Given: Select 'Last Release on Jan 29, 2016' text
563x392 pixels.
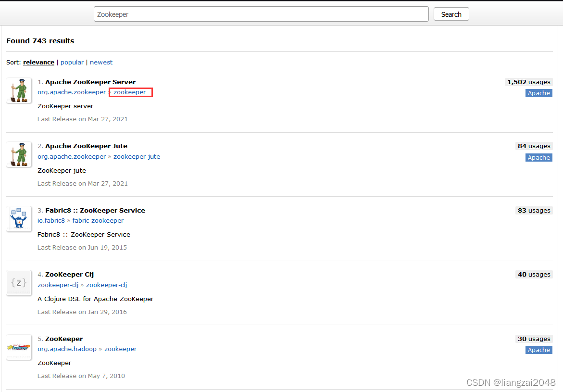Looking at the screenshot, I should [82, 312].
